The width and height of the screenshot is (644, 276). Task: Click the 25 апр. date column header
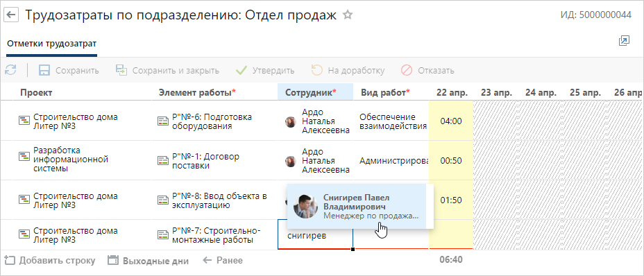585,92
